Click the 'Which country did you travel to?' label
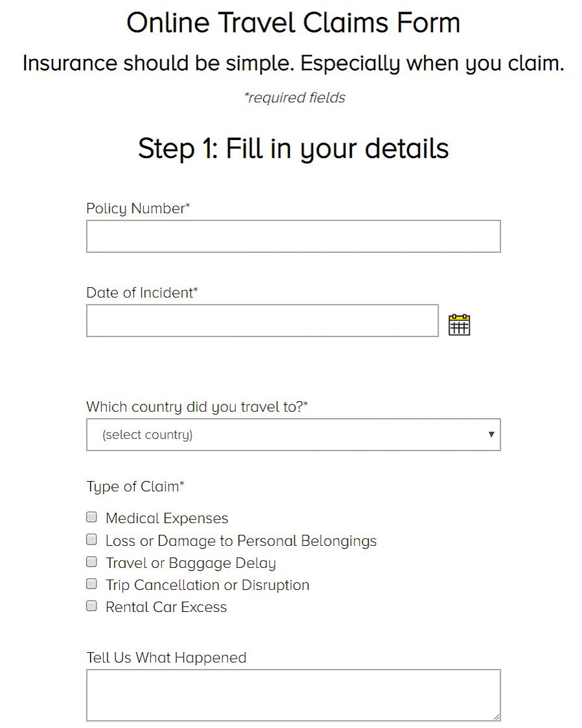Image resolution: width=582 pixels, height=728 pixels. [x=197, y=407]
